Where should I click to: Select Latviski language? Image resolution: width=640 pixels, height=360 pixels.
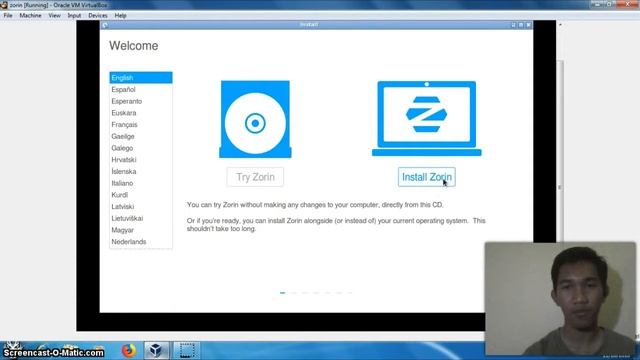point(141,207)
